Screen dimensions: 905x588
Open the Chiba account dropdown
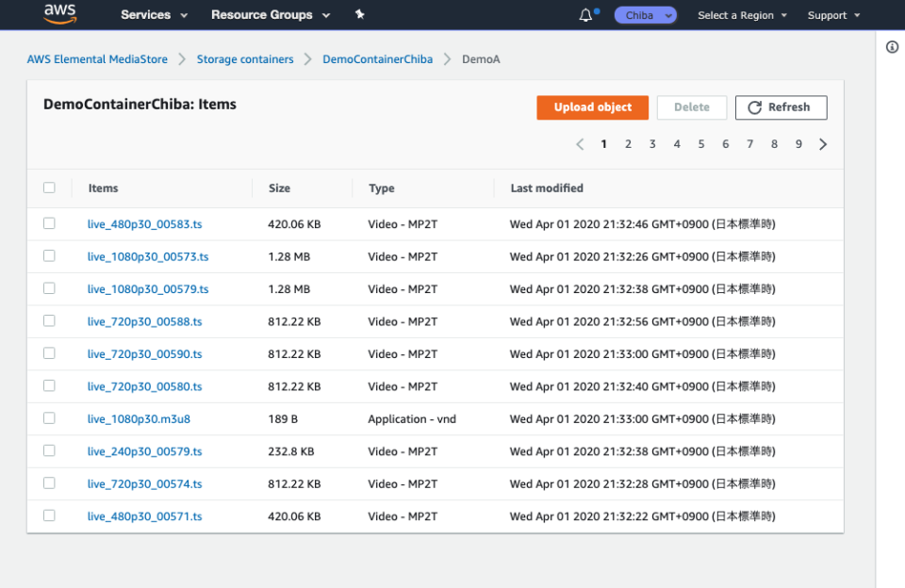click(x=645, y=15)
